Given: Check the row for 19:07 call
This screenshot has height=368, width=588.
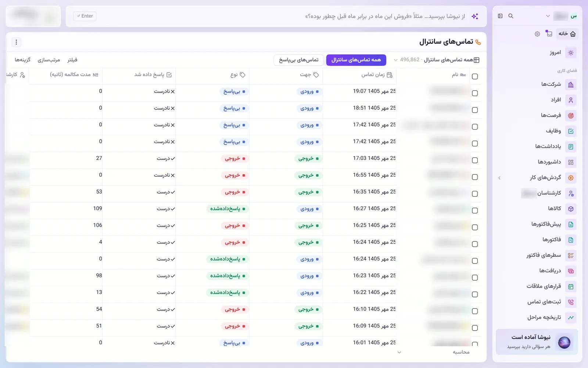Looking at the screenshot, I should pyautogui.click(x=475, y=93).
